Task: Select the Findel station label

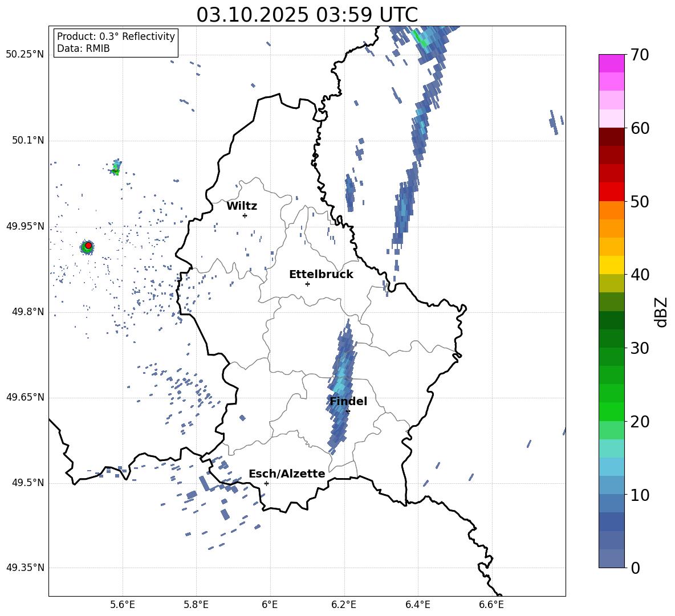Action: click(348, 401)
